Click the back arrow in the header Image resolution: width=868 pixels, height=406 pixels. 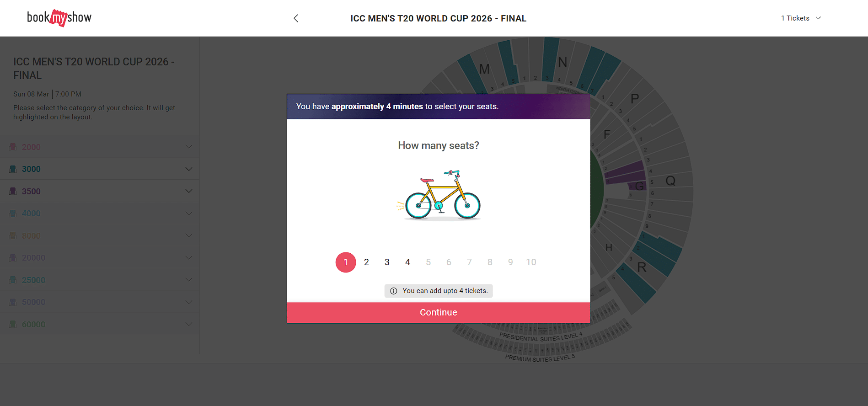296,18
